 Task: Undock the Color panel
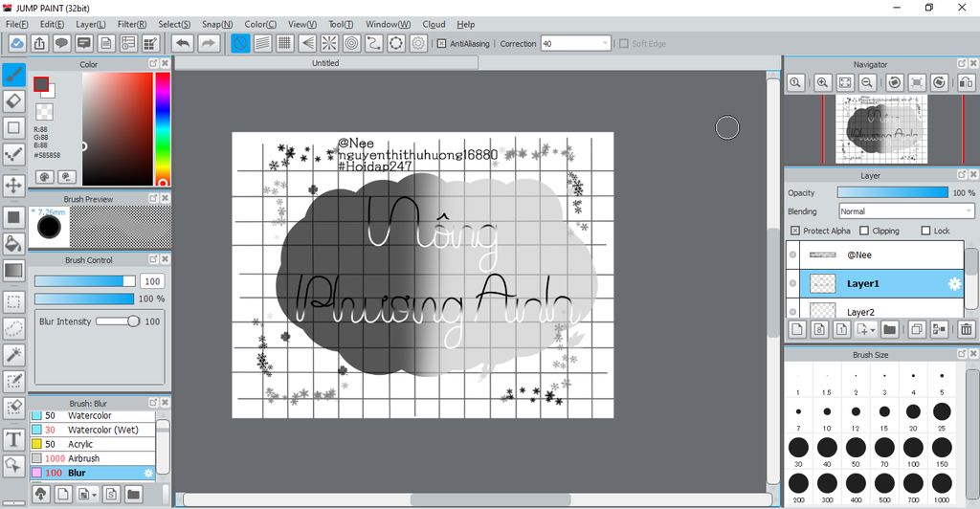(153, 64)
